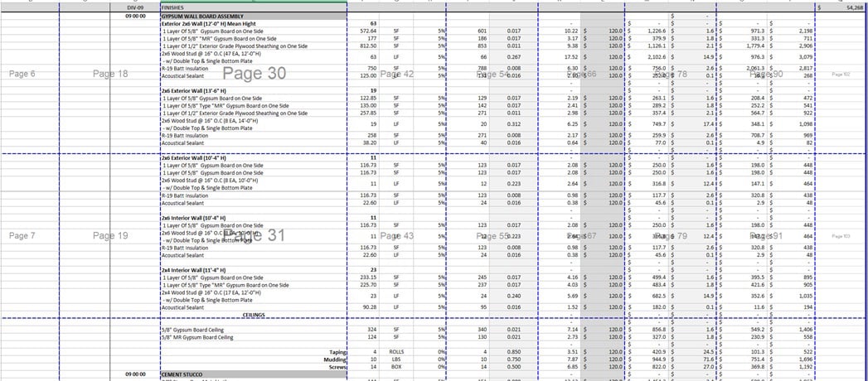This screenshot has width=868, height=381.
Task: Select 'Exterior 2x6 Wall (12'-0" H) Mean Hight' cell
Action: pyautogui.click(x=254, y=24)
